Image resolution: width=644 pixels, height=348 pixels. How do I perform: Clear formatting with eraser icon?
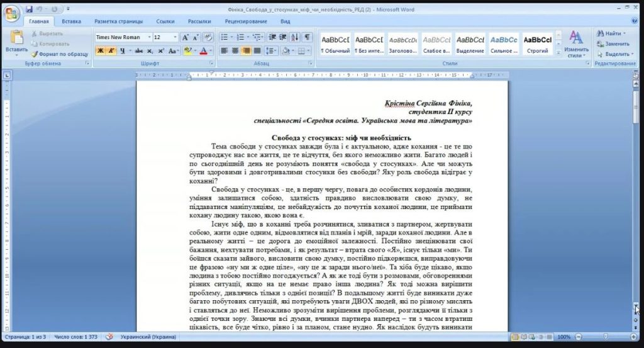tap(208, 37)
